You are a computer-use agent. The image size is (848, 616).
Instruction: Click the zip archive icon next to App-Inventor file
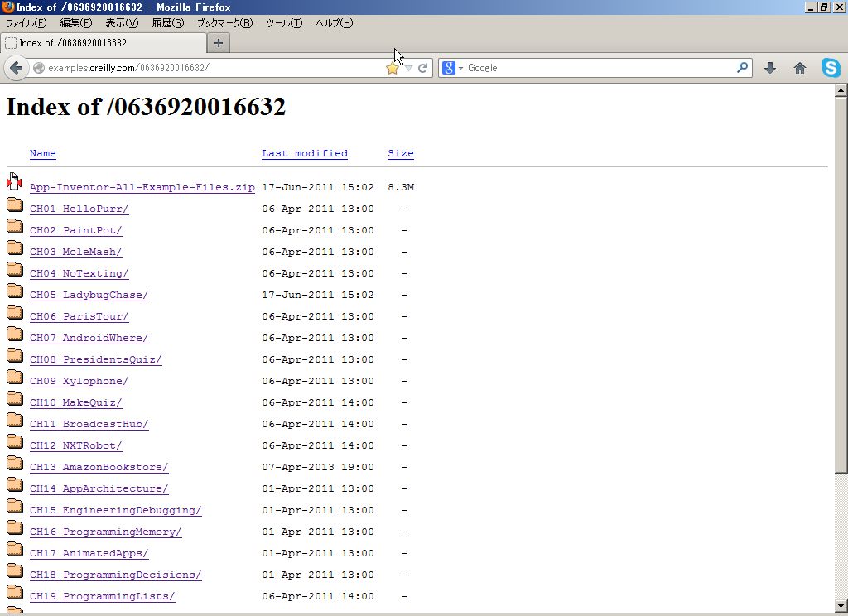14,182
